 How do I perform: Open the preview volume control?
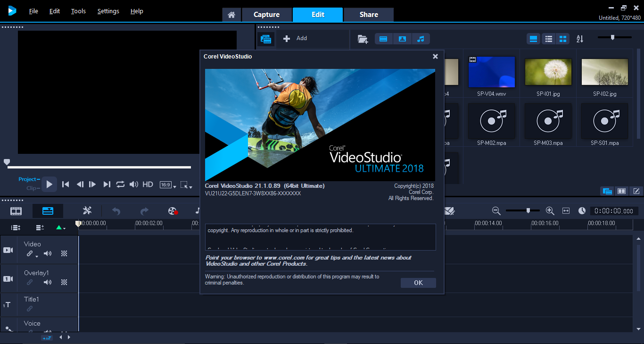134,185
